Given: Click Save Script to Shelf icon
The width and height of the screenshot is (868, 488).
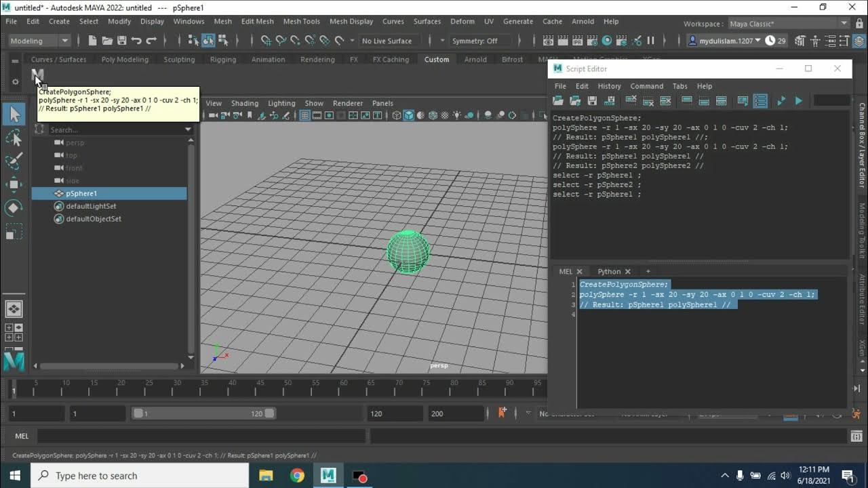Looking at the screenshot, I should tap(610, 101).
